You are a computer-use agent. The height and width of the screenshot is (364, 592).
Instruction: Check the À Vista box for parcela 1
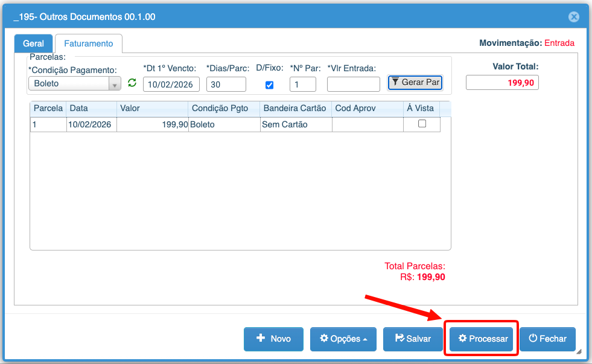pyautogui.click(x=422, y=124)
